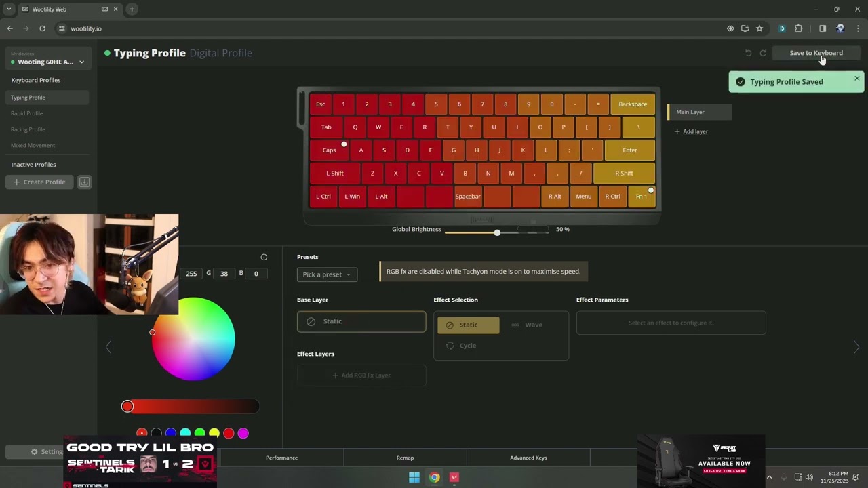Screen dimensions: 868x488
Task: Open the red app on the taskbar
Action: click(x=454, y=477)
